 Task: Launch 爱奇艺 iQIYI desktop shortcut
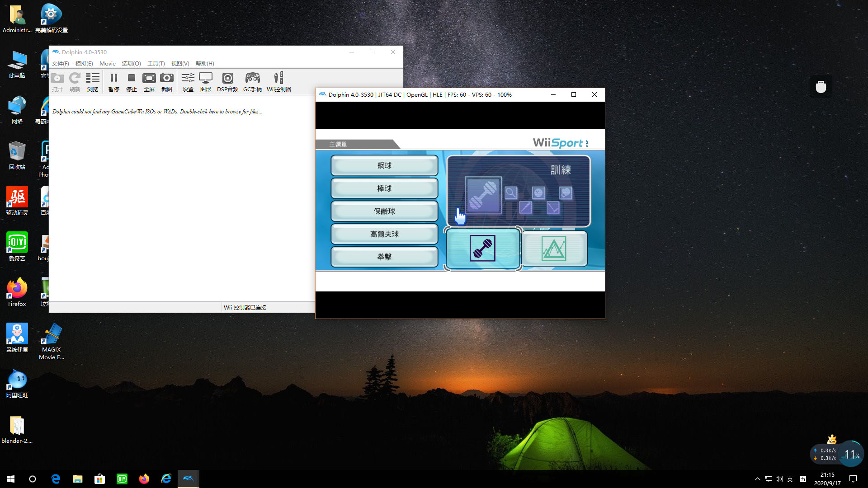(x=17, y=247)
